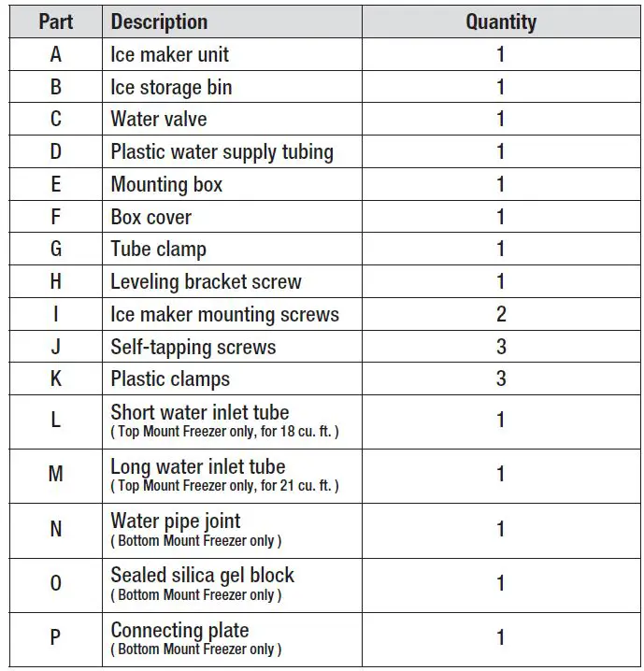Select the Self-tapping screws entry

[193, 347]
